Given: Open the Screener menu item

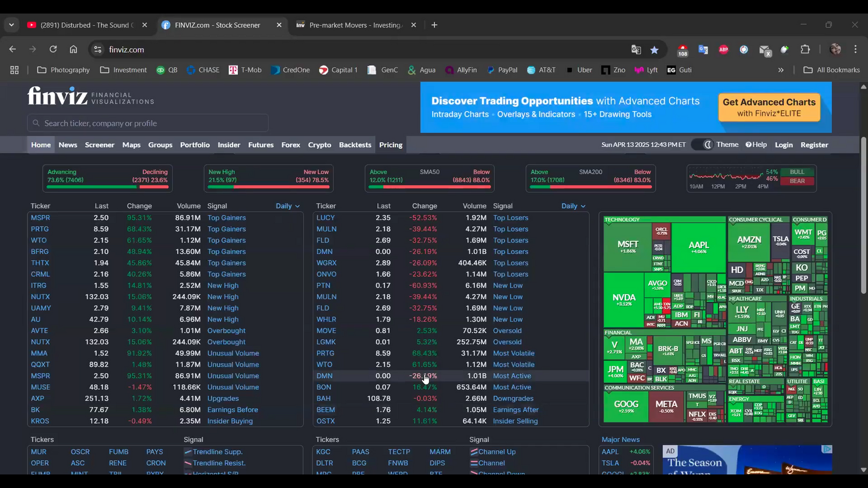Looking at the screenshot, I should pos(99,145).
